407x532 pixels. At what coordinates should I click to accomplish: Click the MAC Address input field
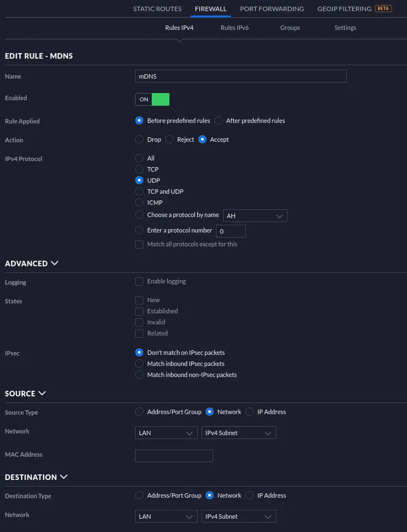click(x=174, y=456)
